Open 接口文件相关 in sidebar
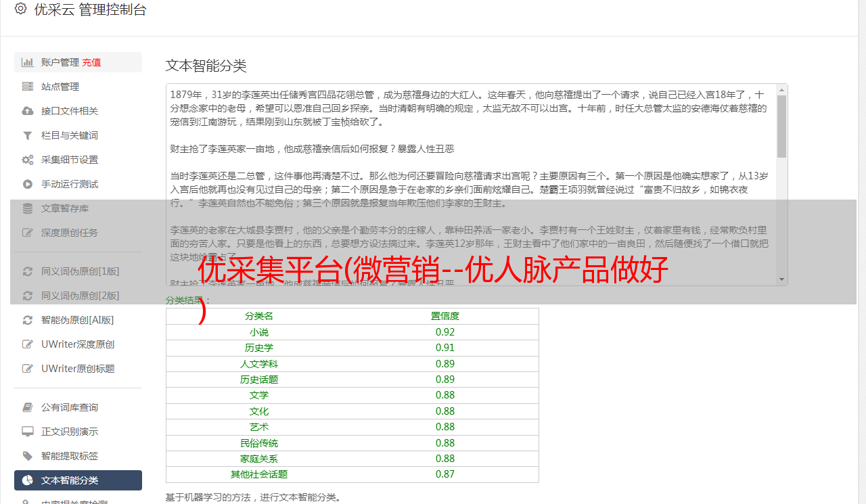 click(x=78, y=111)
